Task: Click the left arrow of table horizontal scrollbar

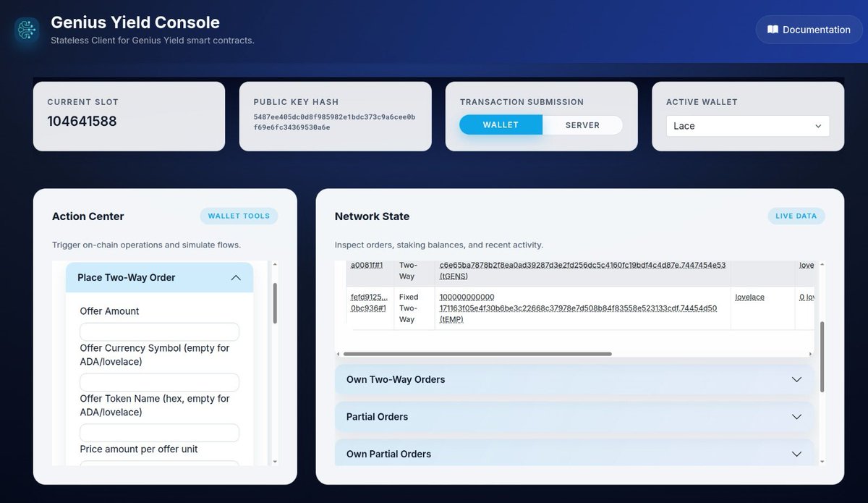Action: click(x=338, y=354)
